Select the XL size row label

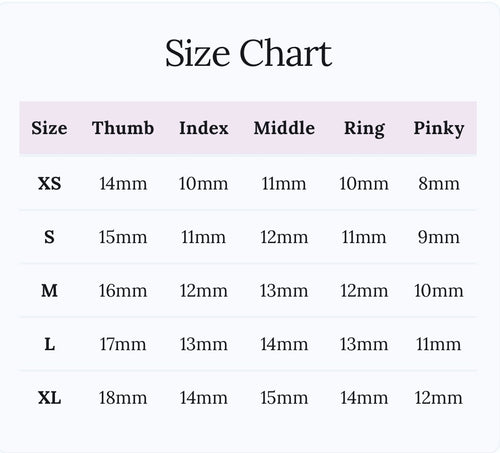coord(49,398)
